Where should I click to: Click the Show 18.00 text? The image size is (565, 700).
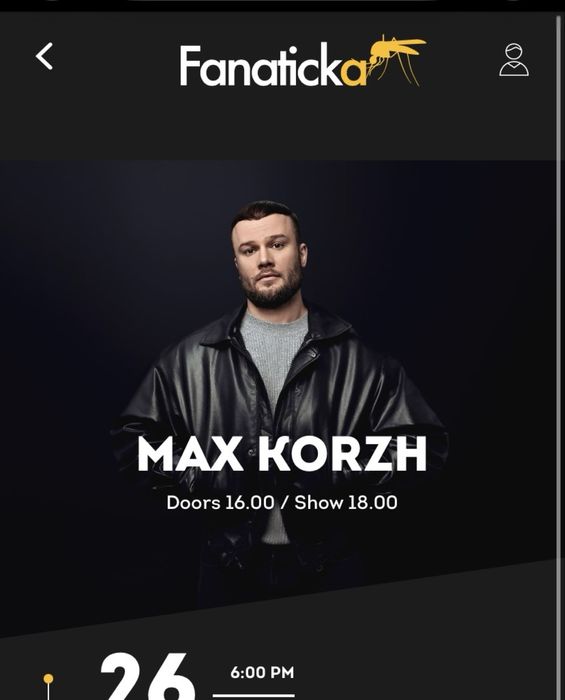coord(346,503)
